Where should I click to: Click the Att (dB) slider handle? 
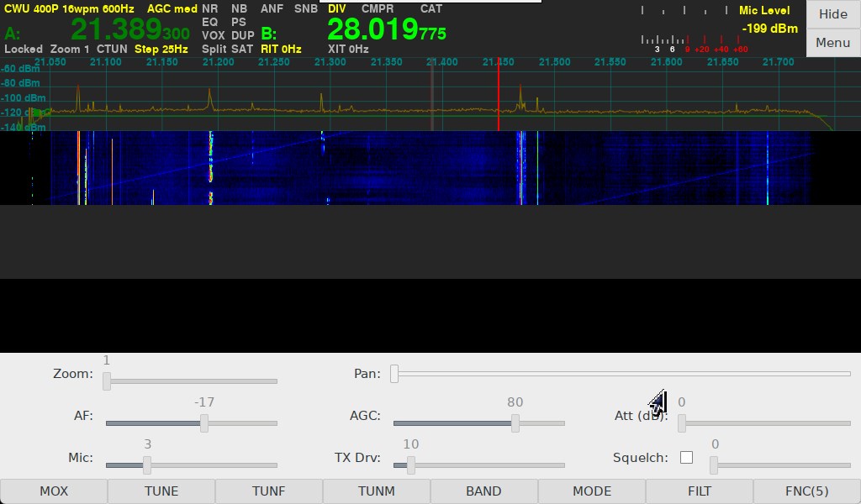tap(682, 423)
